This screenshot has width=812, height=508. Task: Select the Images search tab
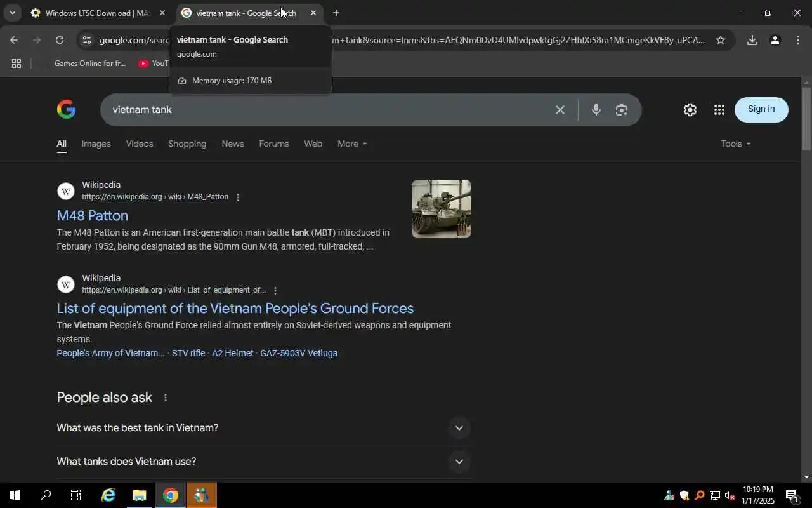coord(96,144)
